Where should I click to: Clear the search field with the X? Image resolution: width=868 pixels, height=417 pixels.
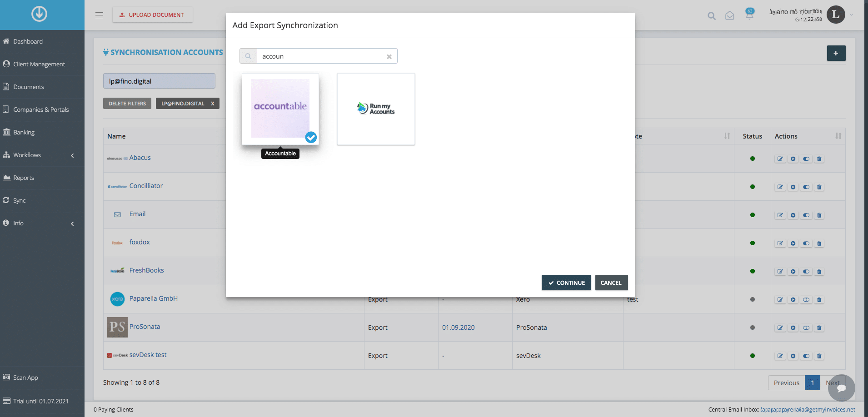(x=389, y=57)
